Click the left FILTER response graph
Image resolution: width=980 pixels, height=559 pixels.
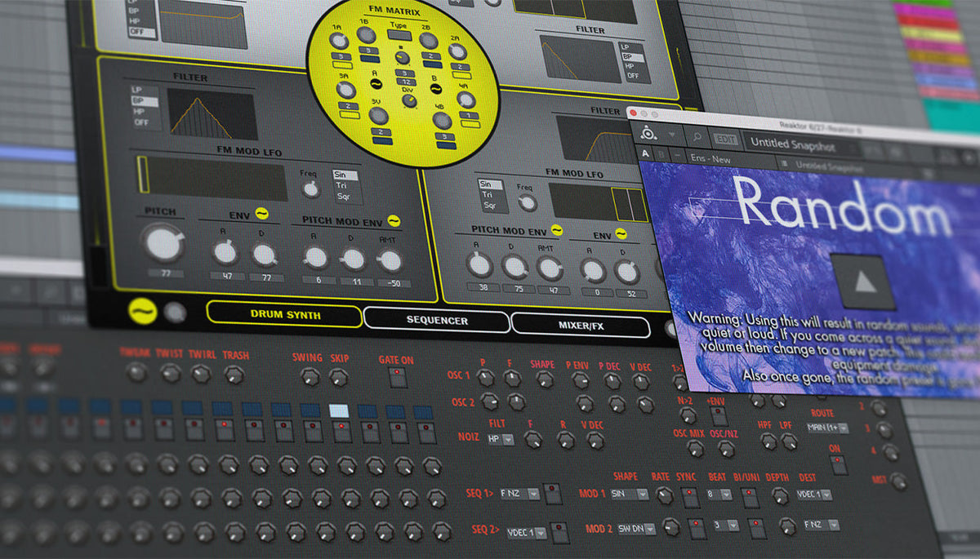[x=212, y=113]
